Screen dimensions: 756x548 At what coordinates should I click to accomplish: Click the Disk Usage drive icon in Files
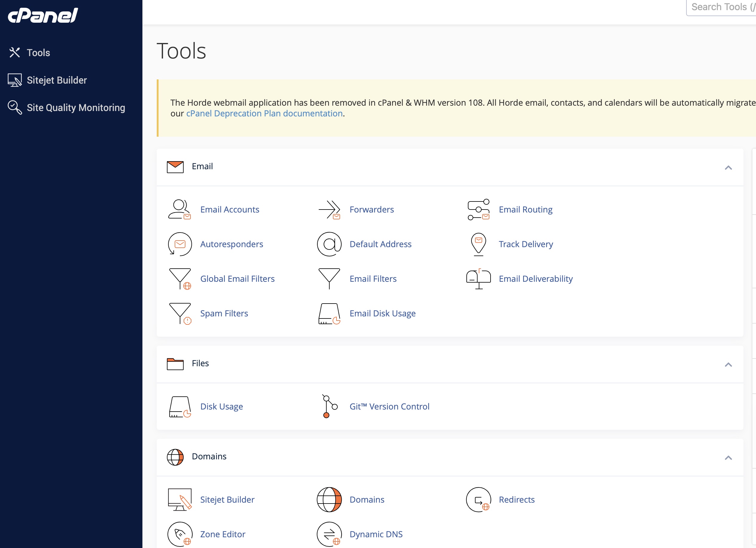(180, 407)
